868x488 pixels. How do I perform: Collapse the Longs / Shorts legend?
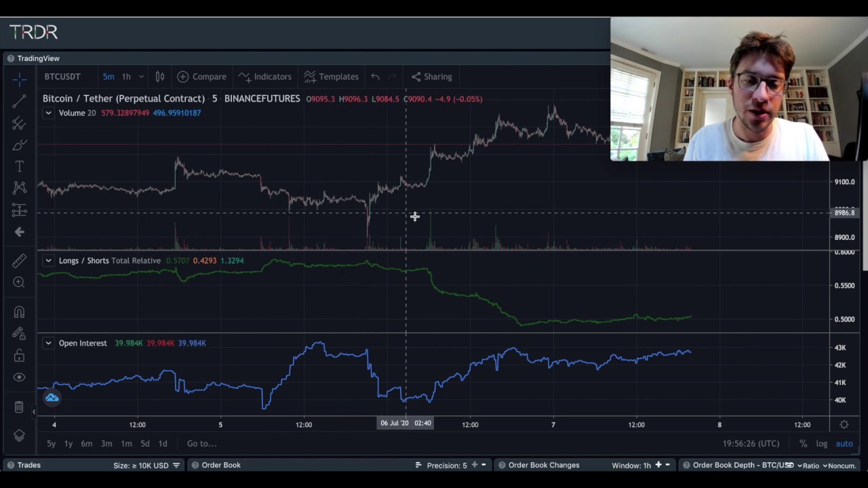click(48, 261)
